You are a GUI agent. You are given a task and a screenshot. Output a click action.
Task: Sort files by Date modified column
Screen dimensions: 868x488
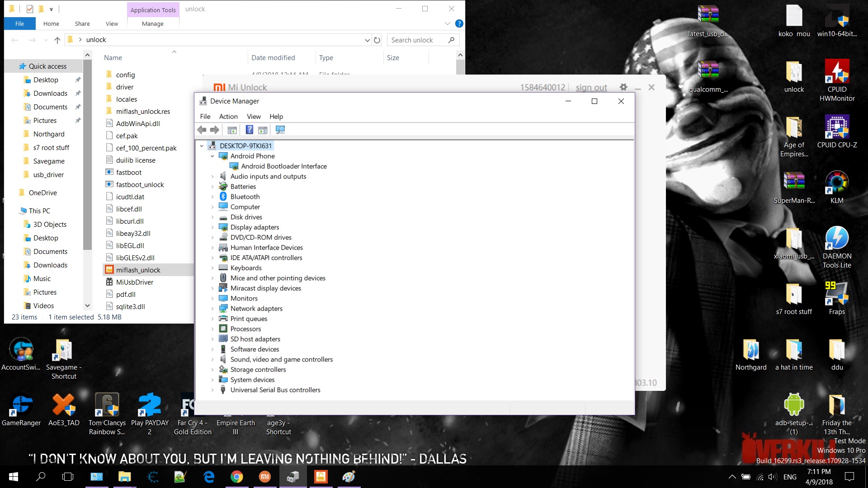tap(273, 57)
